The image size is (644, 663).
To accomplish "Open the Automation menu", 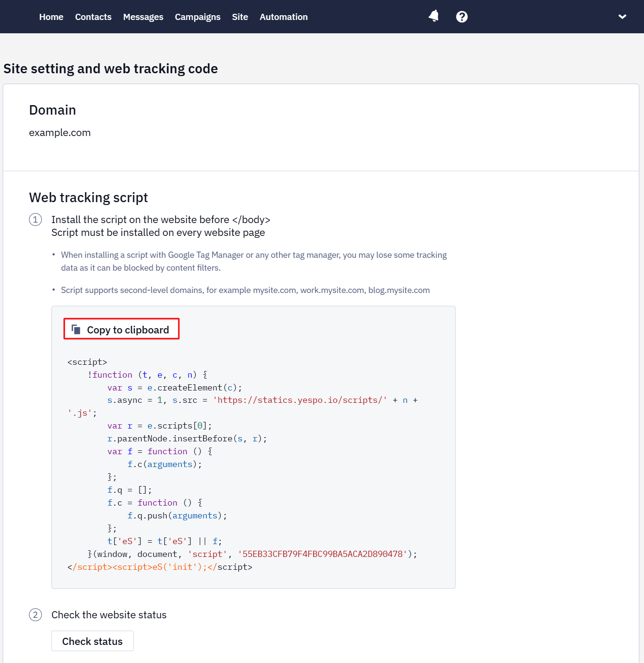I will 283,17.
